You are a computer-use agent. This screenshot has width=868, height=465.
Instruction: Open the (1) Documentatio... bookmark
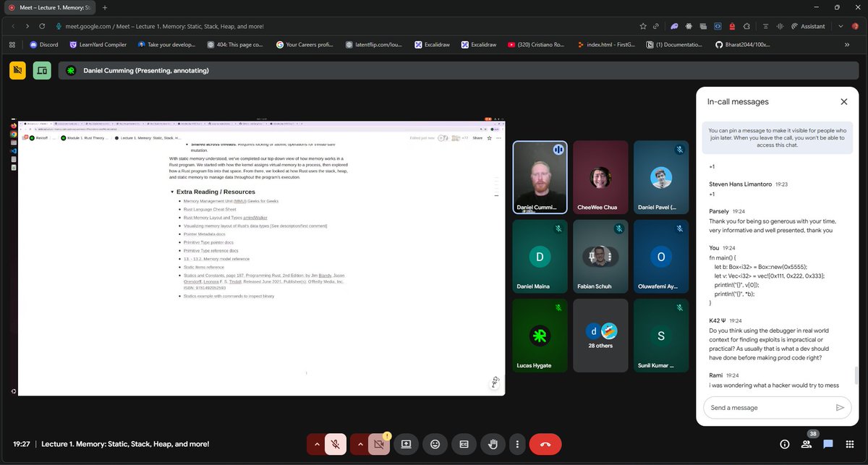(x=674, y=44)
